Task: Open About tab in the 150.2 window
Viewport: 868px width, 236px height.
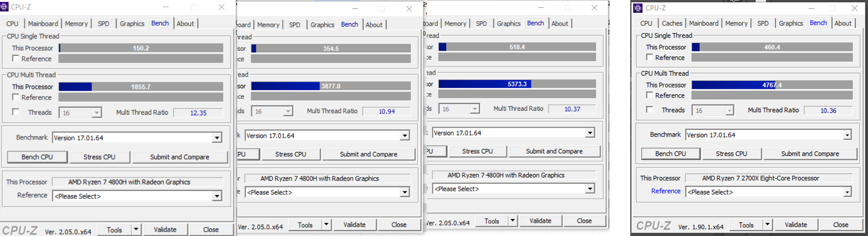Action: [x=185, y=23]
